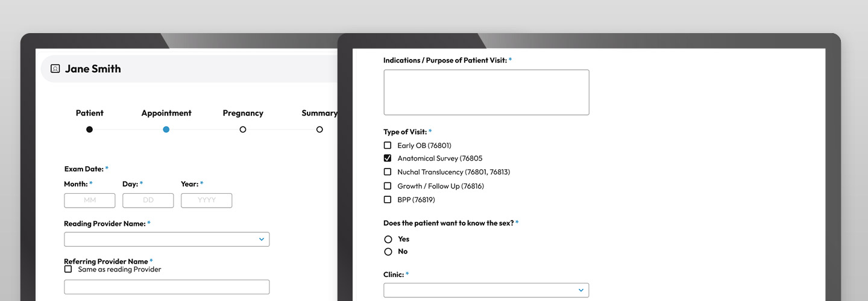Check Same as reading Provider box
868x301 pixels.
pos(68,269)
